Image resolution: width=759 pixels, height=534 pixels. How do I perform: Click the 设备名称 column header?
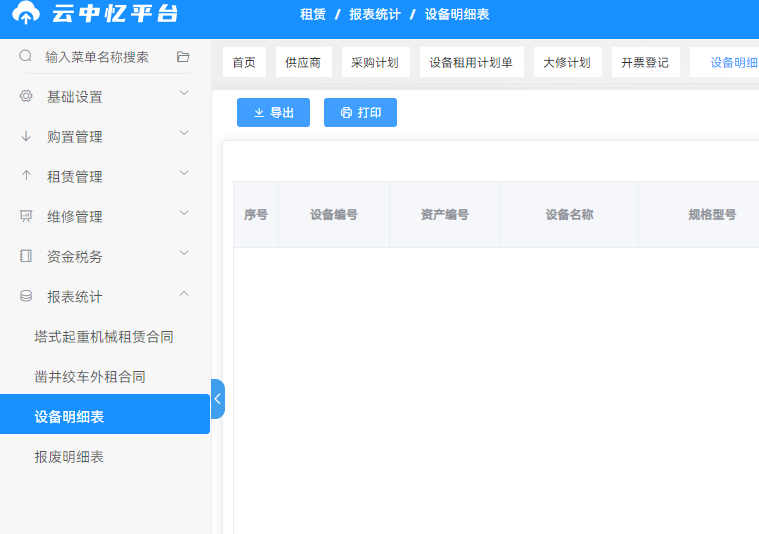pos(570,214)
